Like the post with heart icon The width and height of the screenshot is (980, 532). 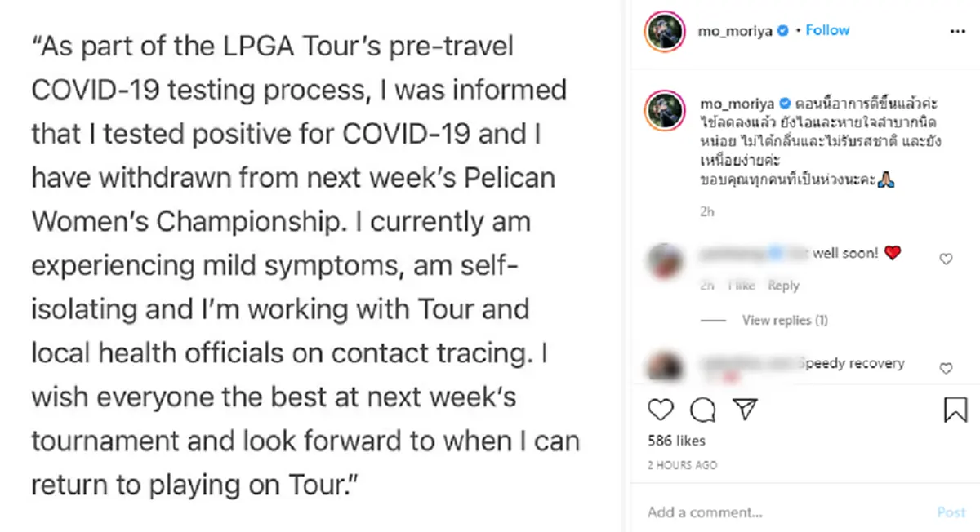tap(660, 409)
